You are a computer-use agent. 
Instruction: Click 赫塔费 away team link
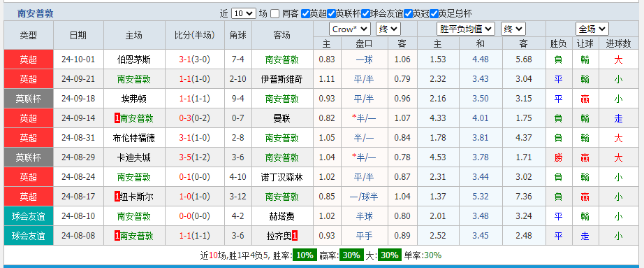(281, 216)
